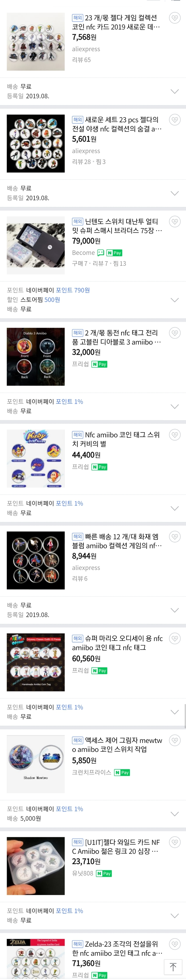Open the aliexpress seller link
The height and width of the screenshot is (980, 186).
(x=86, y=49)
